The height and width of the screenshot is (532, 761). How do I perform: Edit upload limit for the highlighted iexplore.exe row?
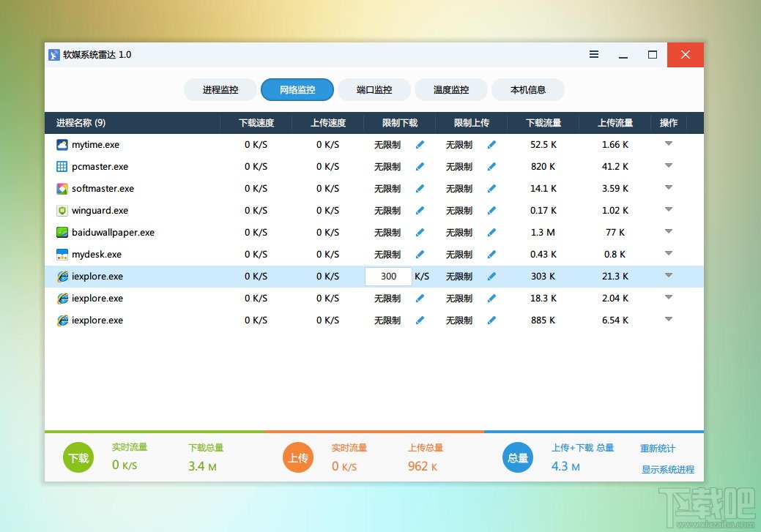[491, 277]
